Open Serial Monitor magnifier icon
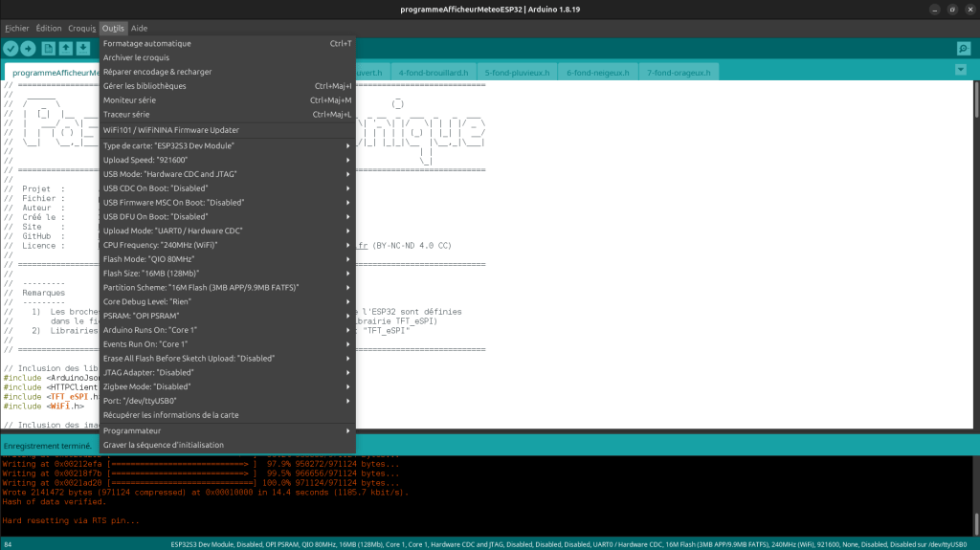980x550 pixels. (x=963, y=48)
